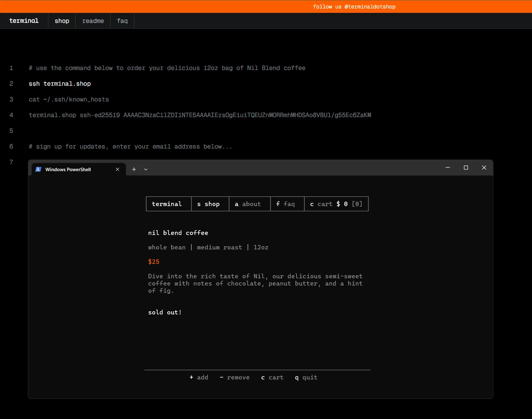Image resolution: width=532 pixels, height=419 pixels.
Task: Click the coffee description paragraph
Action: click(255, 284)
